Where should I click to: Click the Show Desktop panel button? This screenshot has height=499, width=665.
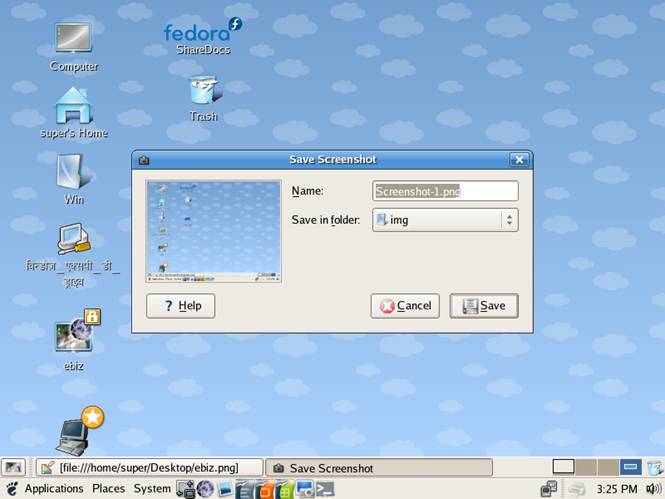click(14, 467)
